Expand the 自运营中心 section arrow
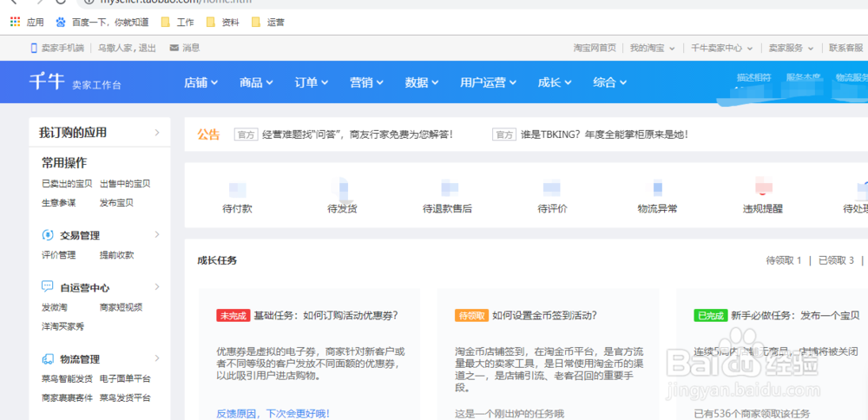 [x=157, y=286]
